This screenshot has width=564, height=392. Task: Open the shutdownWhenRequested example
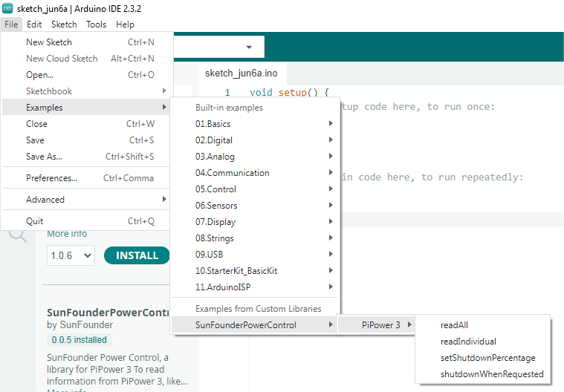click(483, 374)
